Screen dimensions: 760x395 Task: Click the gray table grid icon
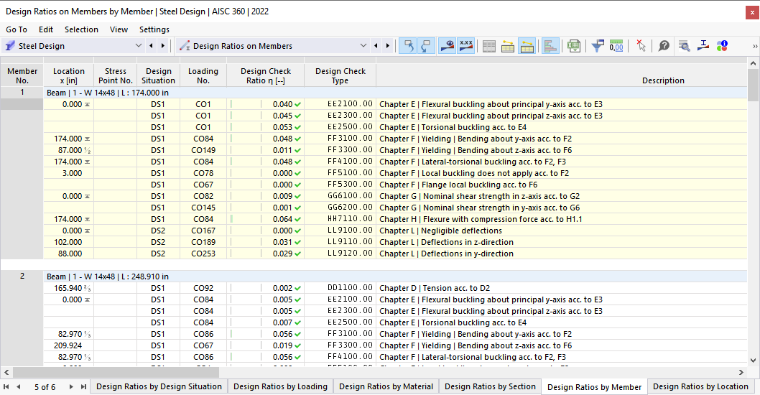pyautogui.click(x=489, y=46)
